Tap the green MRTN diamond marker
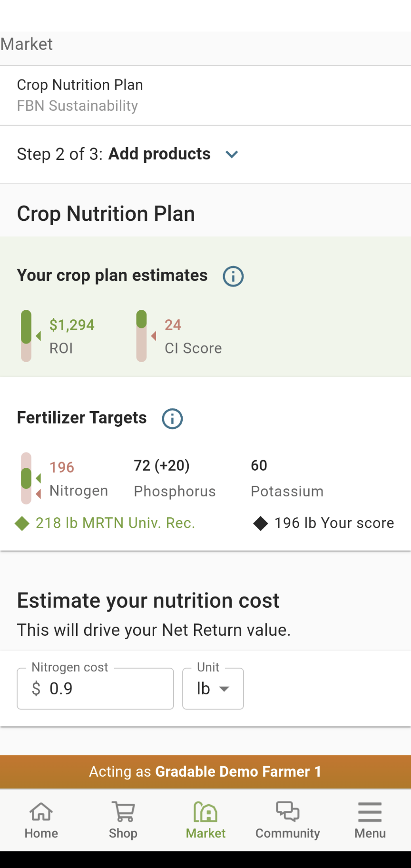411x868 pixels. coord(22,523)
